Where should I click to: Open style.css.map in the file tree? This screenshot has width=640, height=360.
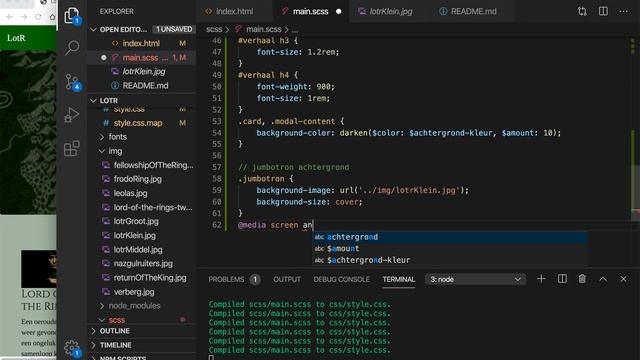(x=138, y=123)
